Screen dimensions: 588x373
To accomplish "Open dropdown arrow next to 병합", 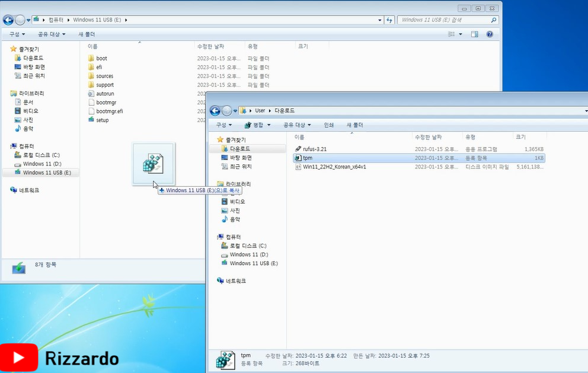I will point(269,125).
